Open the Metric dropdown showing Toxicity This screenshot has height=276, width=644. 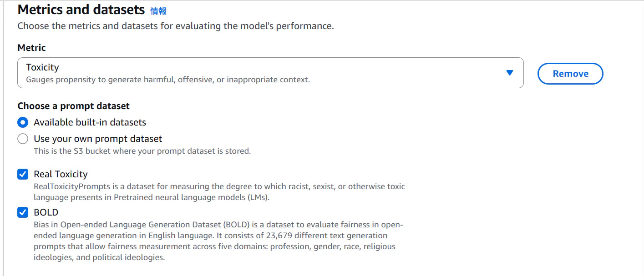click(x=270, y=73)
